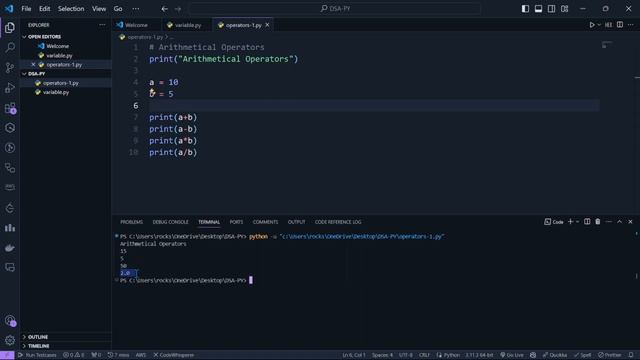This screenshot has width=640, height=360.
Task: Switch to the Problems panel tab
Action: click(x=131, y=222)
